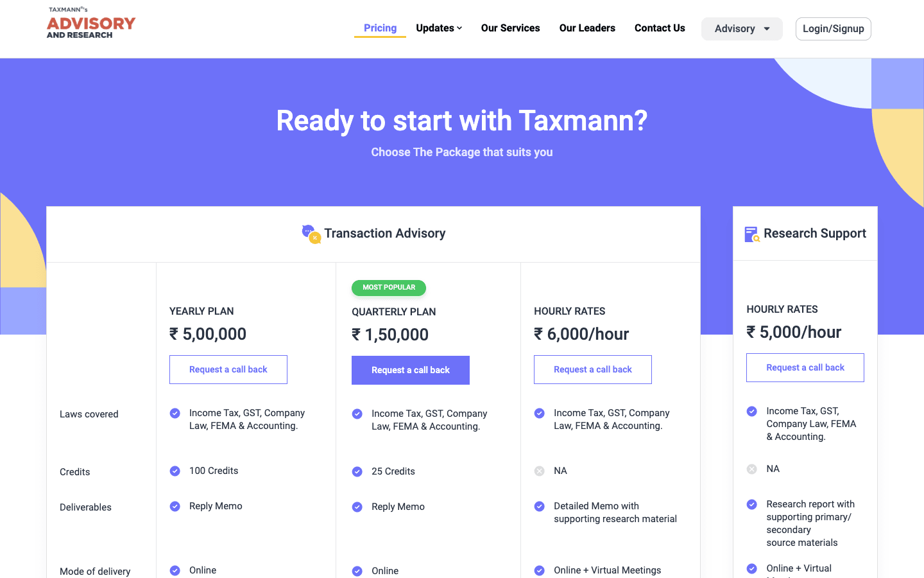The height and width of the screenshot is (578, 924).
Task: Click check icon for Yearly Plan laws covered
Action: click(x=175, y=413)
